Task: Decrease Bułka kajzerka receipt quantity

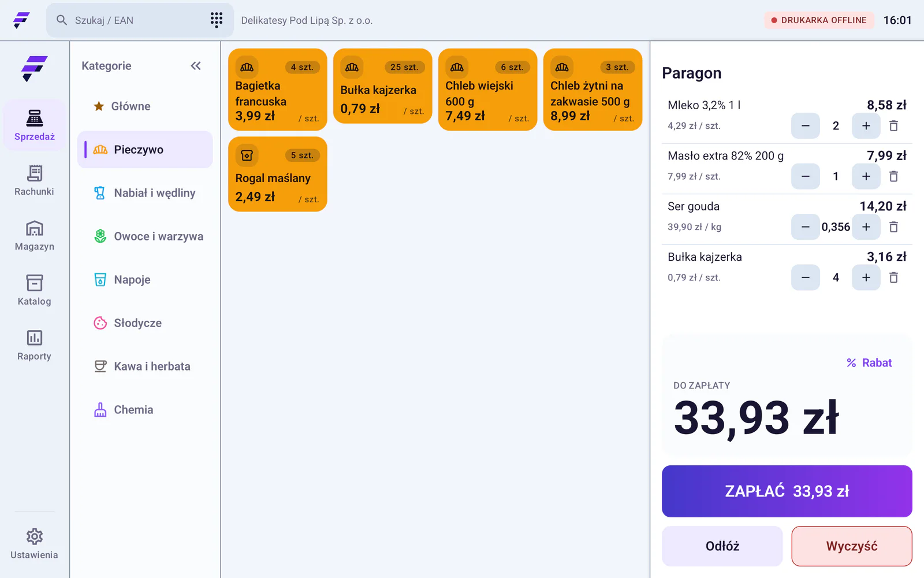Action: point(806,277)
